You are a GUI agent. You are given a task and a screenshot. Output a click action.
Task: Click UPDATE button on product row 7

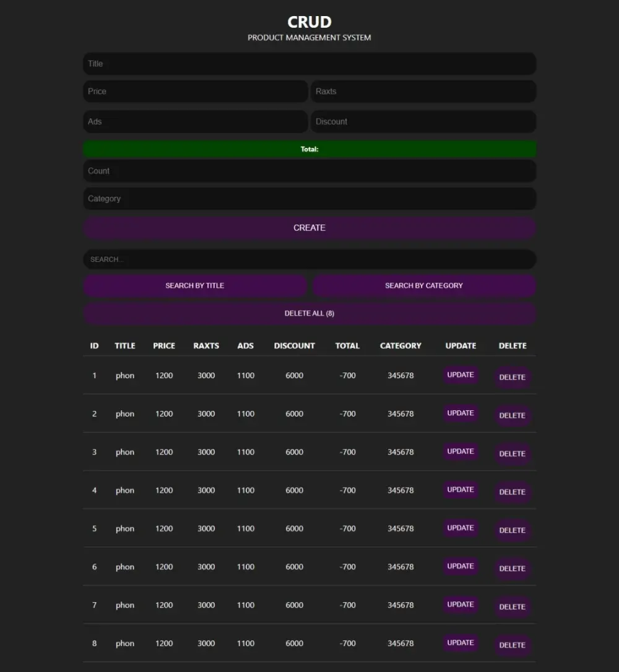461,605
